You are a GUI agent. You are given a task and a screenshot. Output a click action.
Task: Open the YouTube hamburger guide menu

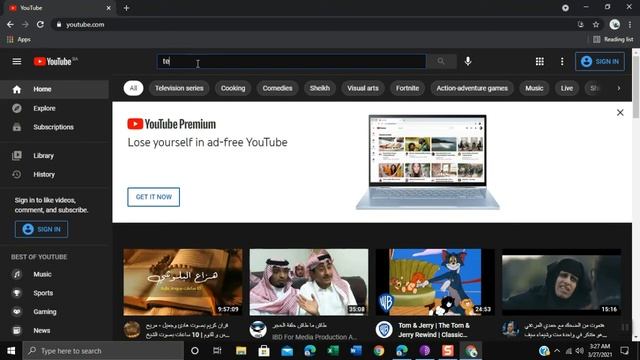[x=17, y=62]
